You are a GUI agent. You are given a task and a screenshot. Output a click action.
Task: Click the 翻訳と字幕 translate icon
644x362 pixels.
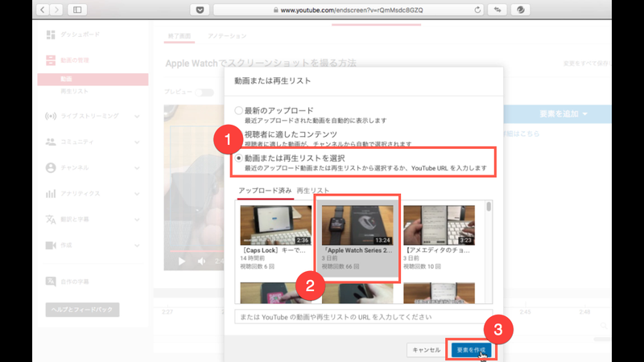pyautogui.click(x=51, y=220)
